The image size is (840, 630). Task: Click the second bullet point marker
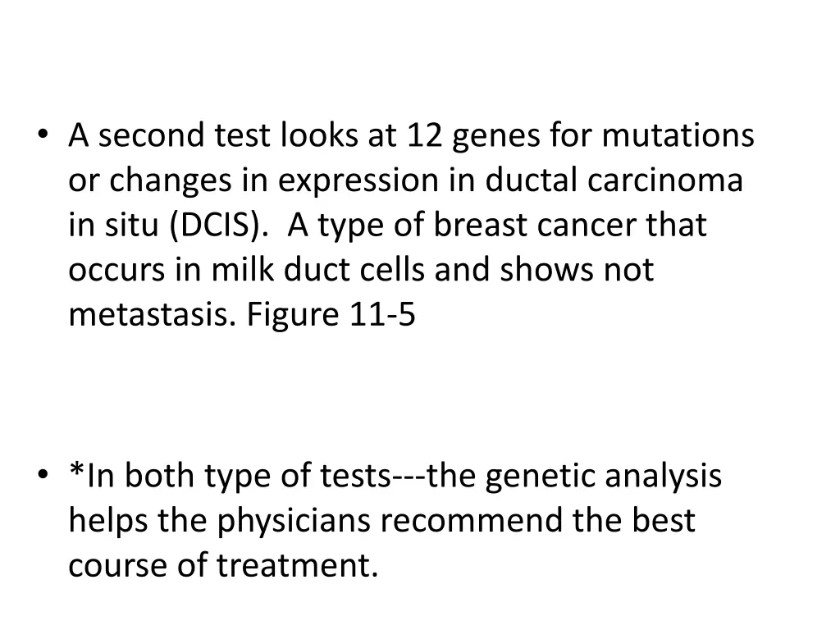click(43, 477)
